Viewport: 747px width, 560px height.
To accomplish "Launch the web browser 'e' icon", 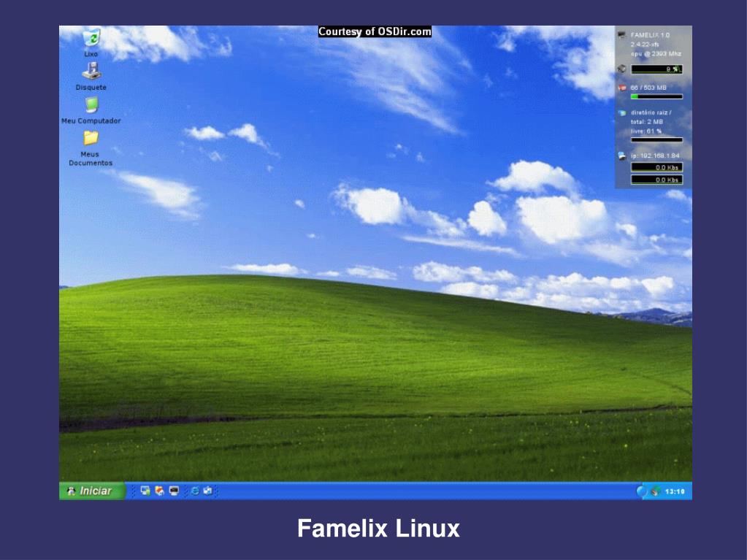I will [195, 491].
